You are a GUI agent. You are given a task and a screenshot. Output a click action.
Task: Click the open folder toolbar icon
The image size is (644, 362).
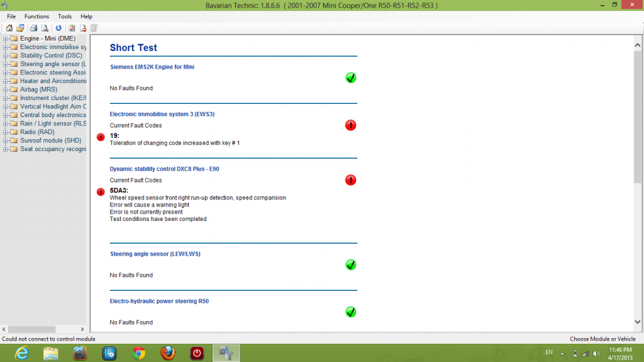pyautogui.click(x=20, y=28)
